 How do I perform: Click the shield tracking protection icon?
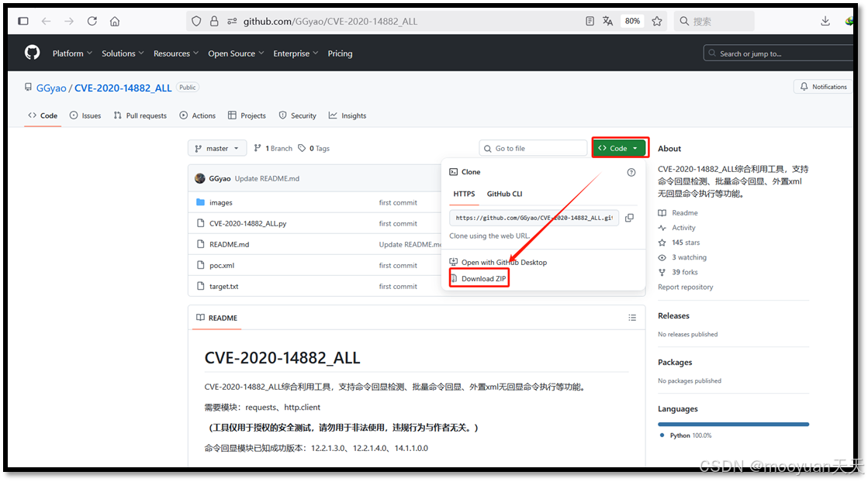click(196, 21)
